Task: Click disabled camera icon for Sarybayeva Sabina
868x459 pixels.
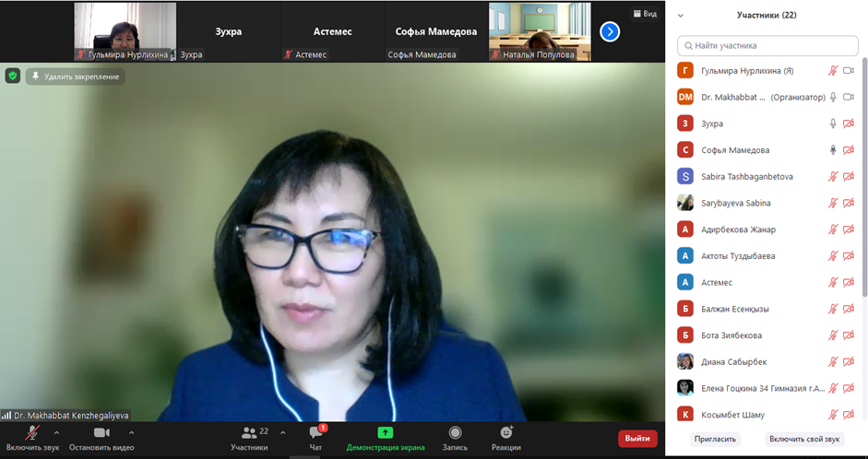Action: coord(849,203)
